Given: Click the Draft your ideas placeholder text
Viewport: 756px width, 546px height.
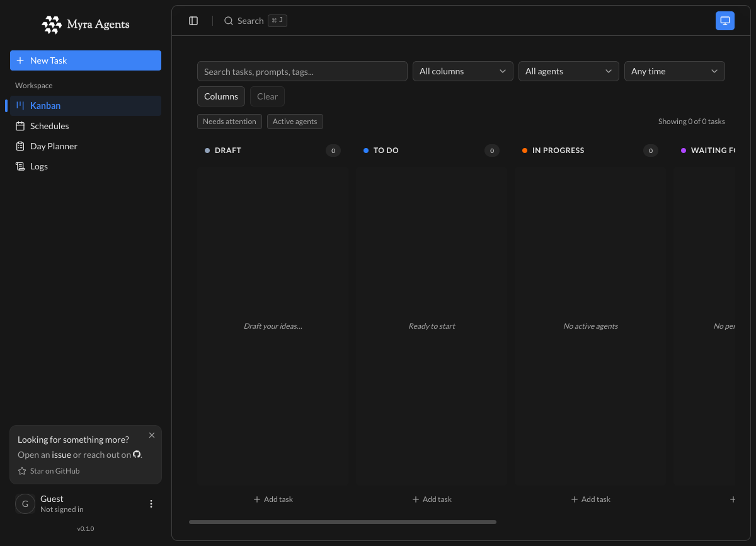Looking at the screenshot, I should 273,326.
